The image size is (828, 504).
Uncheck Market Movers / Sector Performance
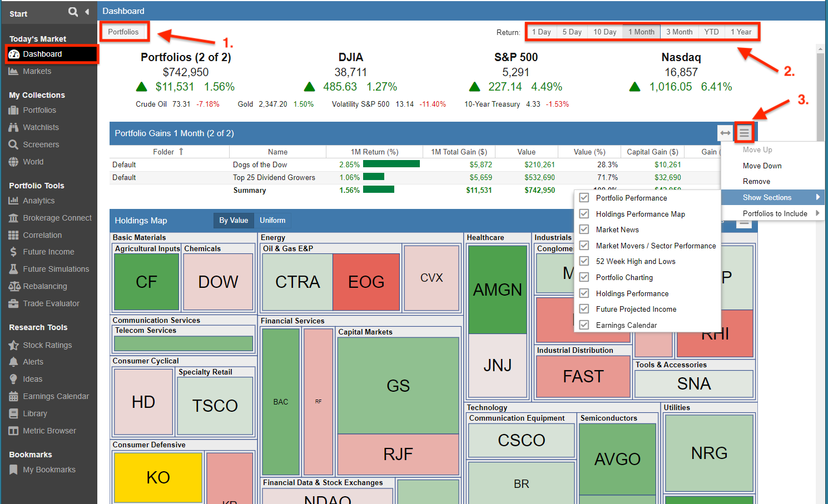point(584,246)
